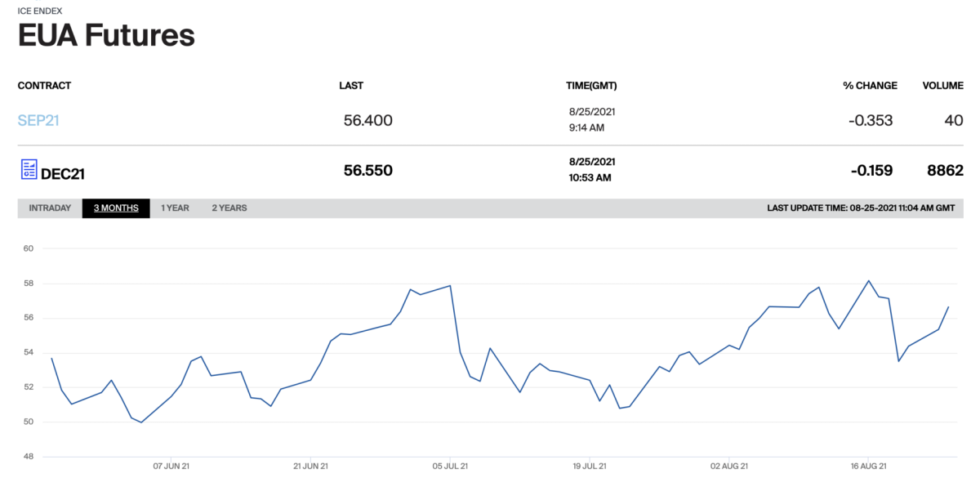Click the TIME(GMT) column header

(591, 86)
